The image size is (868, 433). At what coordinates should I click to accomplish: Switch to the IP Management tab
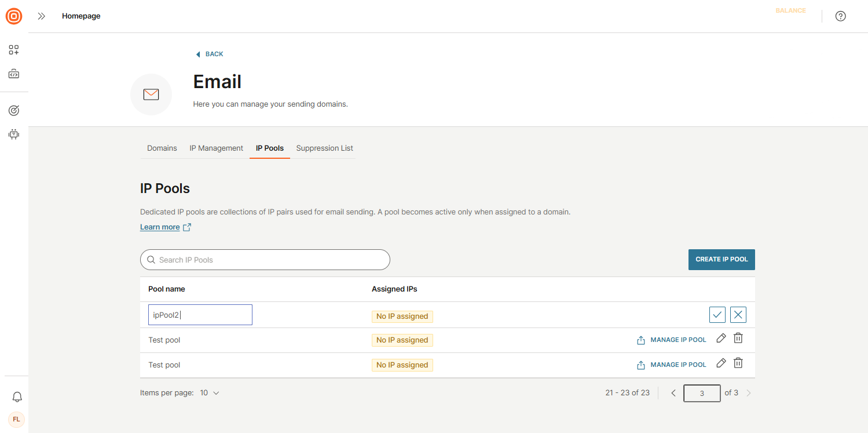point(216,148)
